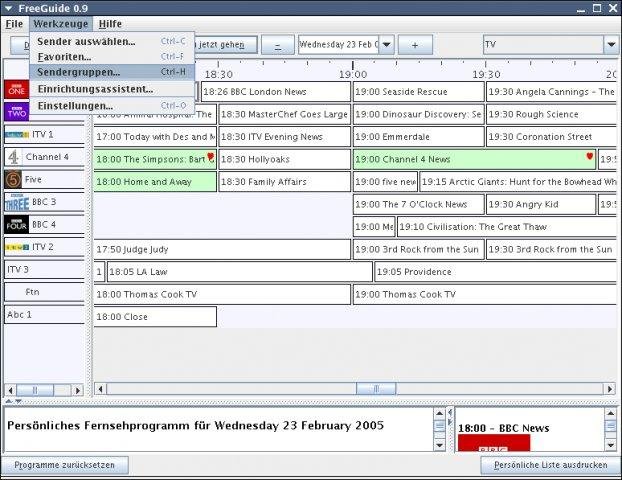Click the Wednesday 23 Feb date field

[x=339, y=44]
